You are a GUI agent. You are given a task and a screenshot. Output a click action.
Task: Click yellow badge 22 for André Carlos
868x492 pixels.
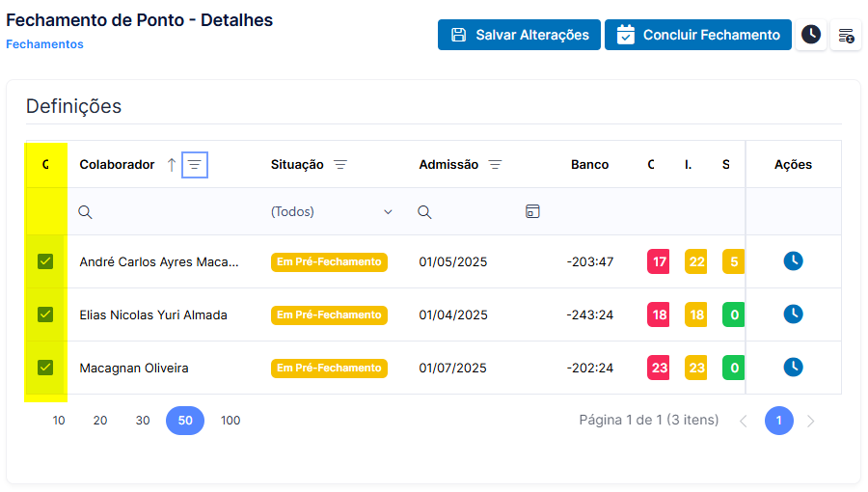(x=695, y=261)
